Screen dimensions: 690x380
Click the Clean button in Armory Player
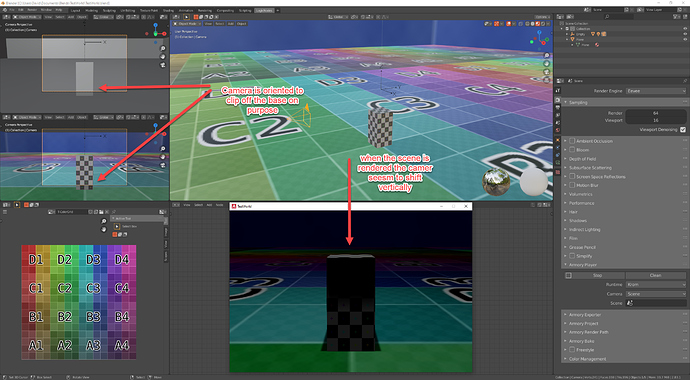point(655,275)
